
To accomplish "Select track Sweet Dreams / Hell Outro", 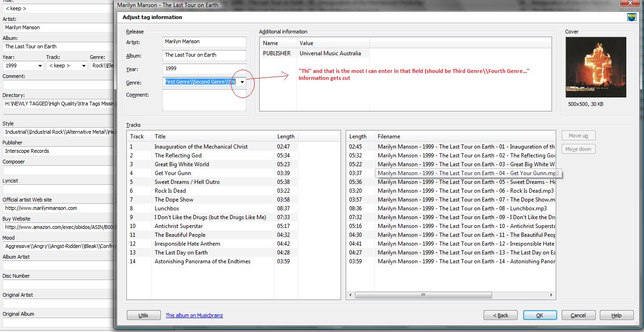I will 187,182.
